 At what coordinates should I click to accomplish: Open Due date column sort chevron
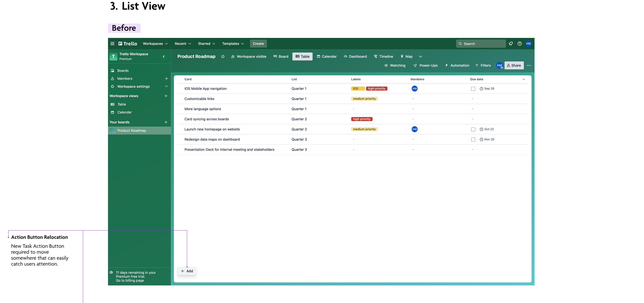[x=523, y=79]
